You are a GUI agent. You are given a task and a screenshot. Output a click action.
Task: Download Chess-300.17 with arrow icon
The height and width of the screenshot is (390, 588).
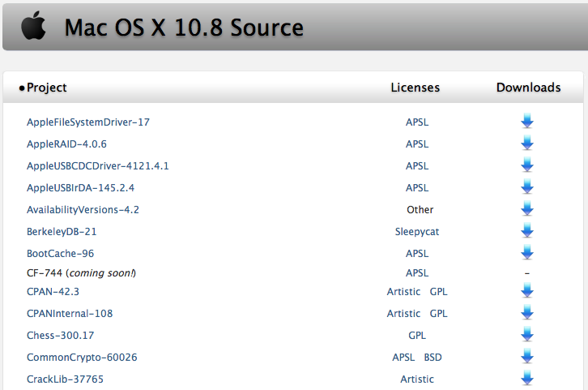(x=527, y=334)
